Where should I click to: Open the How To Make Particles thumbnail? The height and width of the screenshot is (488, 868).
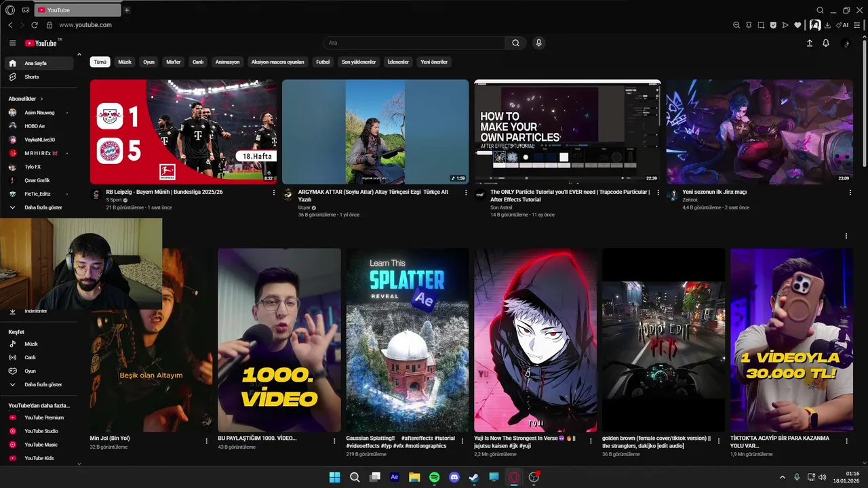pos(568,132)
